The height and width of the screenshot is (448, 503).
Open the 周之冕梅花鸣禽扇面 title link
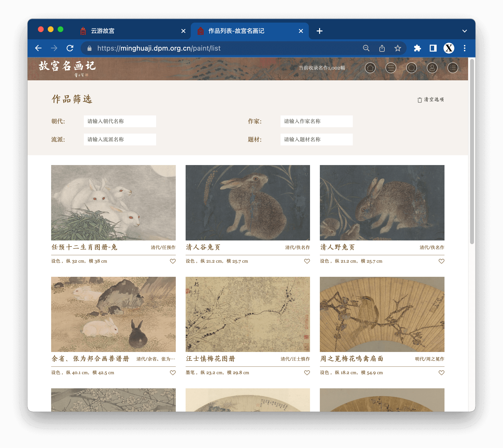coord(352,359)
